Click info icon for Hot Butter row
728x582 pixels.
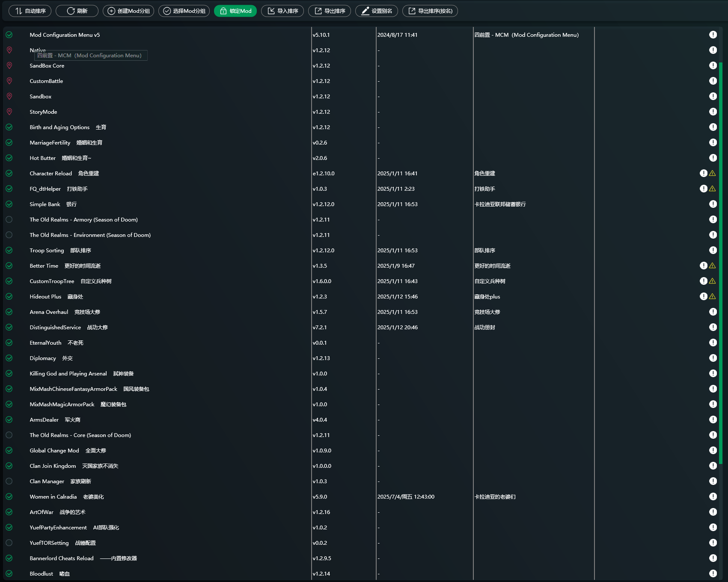coord(713,158)
